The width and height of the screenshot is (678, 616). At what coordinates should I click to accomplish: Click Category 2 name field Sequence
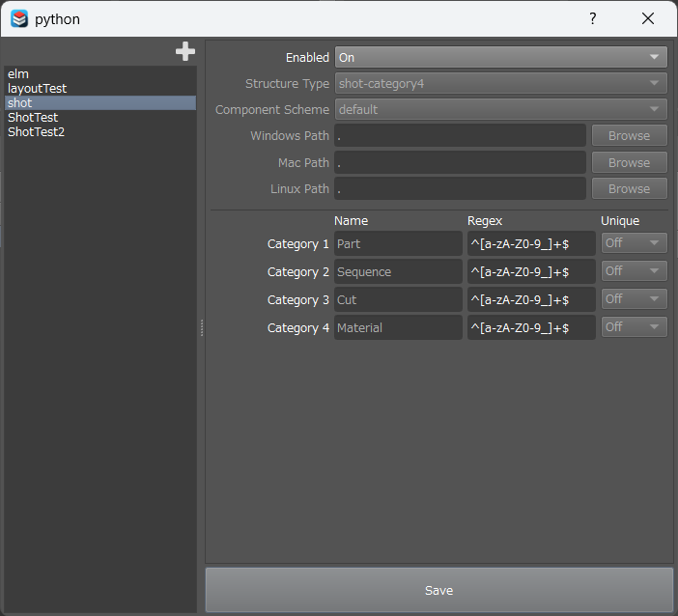coord(398,272)
